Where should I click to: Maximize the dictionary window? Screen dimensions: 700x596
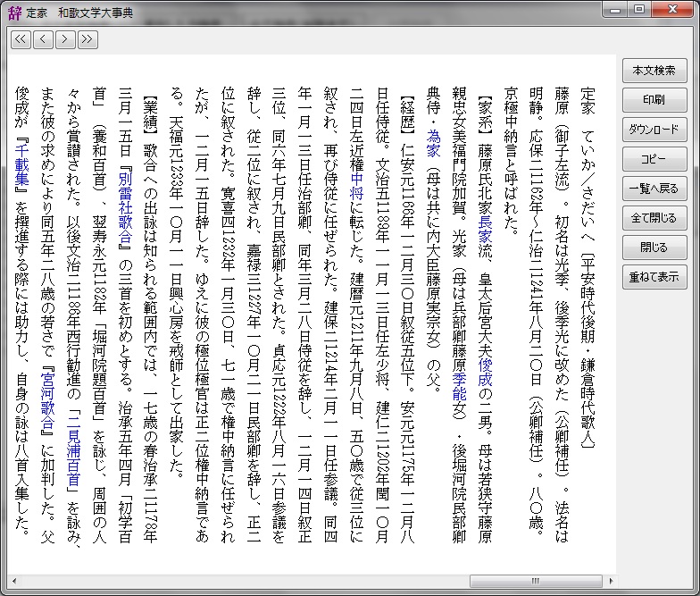click(x=639, y=9)
